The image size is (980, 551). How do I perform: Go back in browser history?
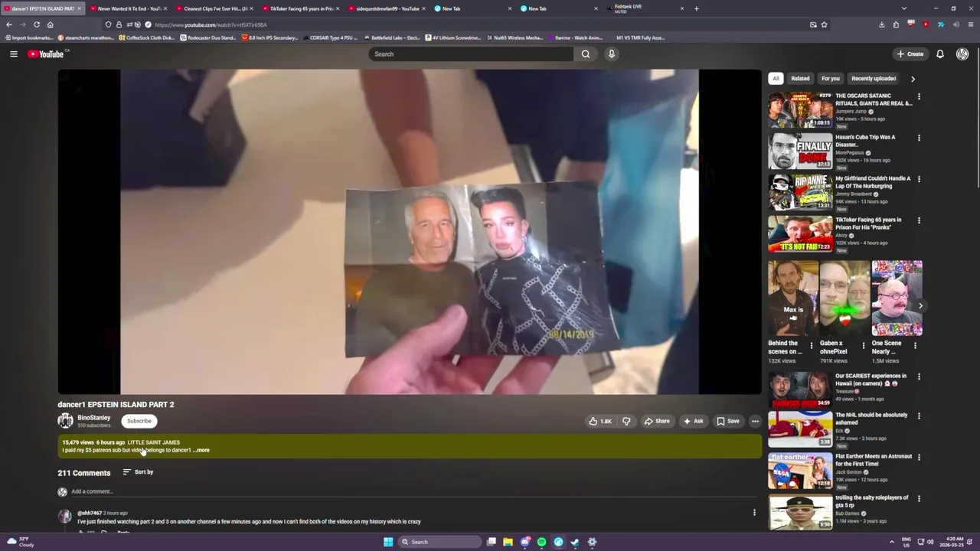pyautogui.click(x=9, y=24)
